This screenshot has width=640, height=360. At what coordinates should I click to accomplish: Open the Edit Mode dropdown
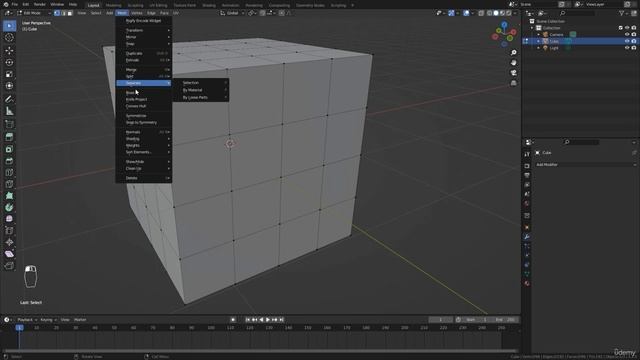point(34,13)
